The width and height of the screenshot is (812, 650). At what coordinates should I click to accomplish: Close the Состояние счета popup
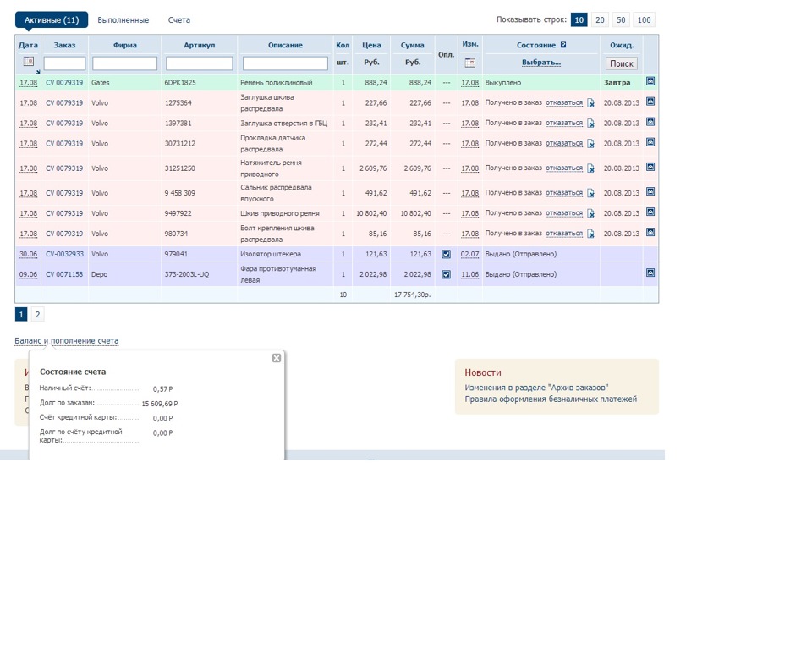point(276,358)
